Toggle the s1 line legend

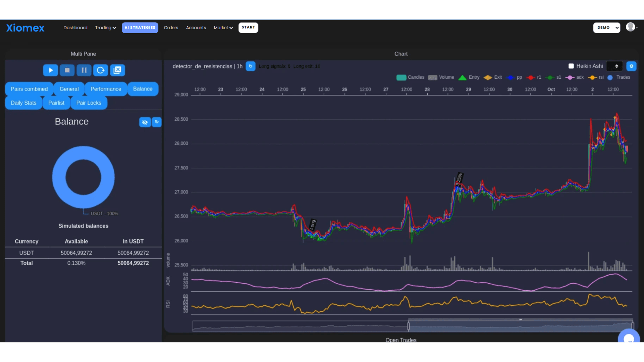(x=553, y=77)
